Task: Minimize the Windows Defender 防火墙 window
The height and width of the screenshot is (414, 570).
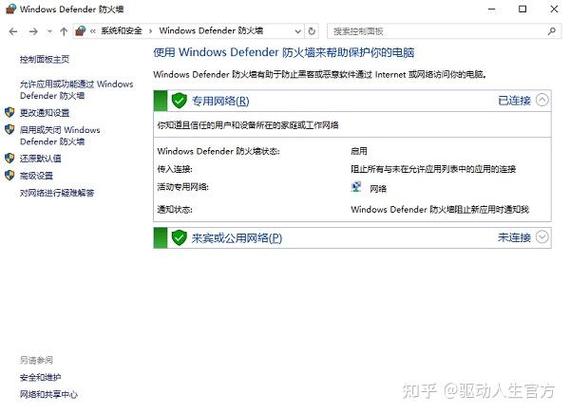Action: coord(491,9)
